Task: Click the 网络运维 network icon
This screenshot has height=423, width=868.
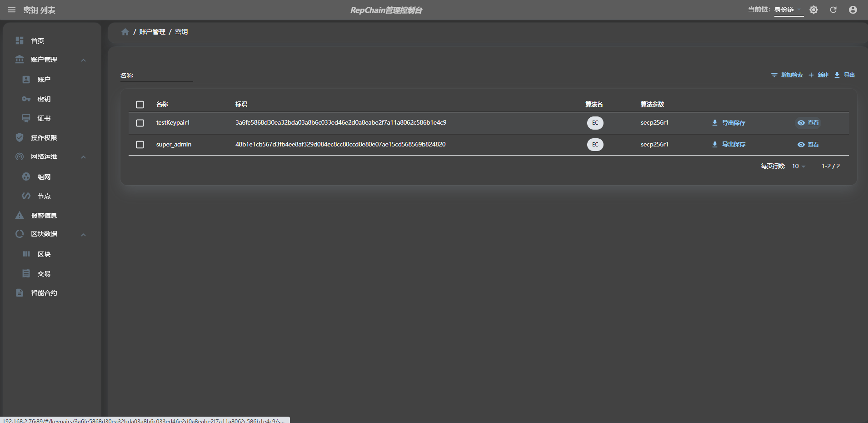Action: (20, 156)
